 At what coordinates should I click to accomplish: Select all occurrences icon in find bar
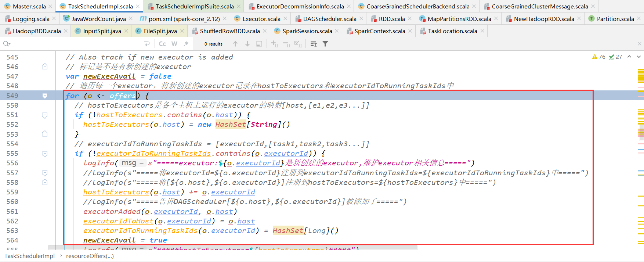[x=299, y=44]
